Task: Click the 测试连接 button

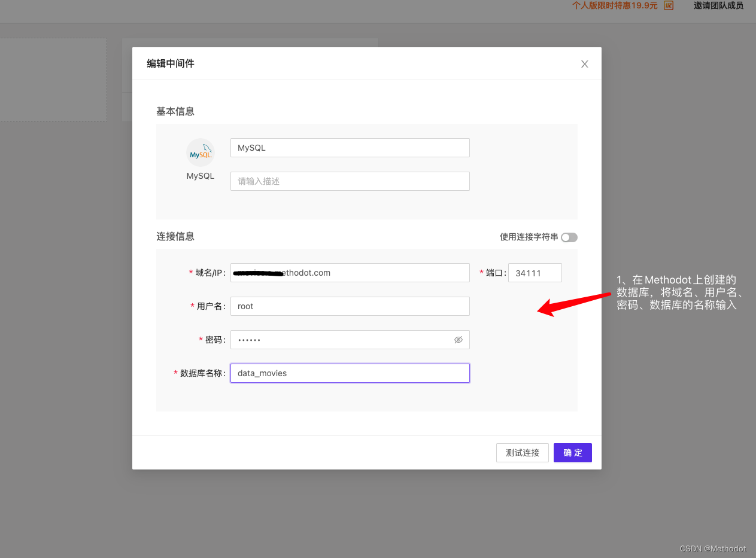Action: [x=523, y=453]
